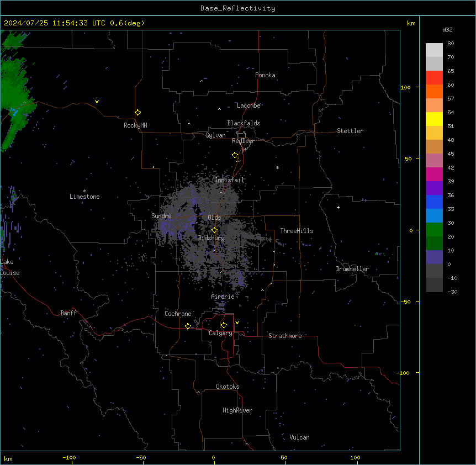The image size is (476, 465).
Task: Select the blue 33-36 dBZ legend swatch
Action: [x=434, y=202]
